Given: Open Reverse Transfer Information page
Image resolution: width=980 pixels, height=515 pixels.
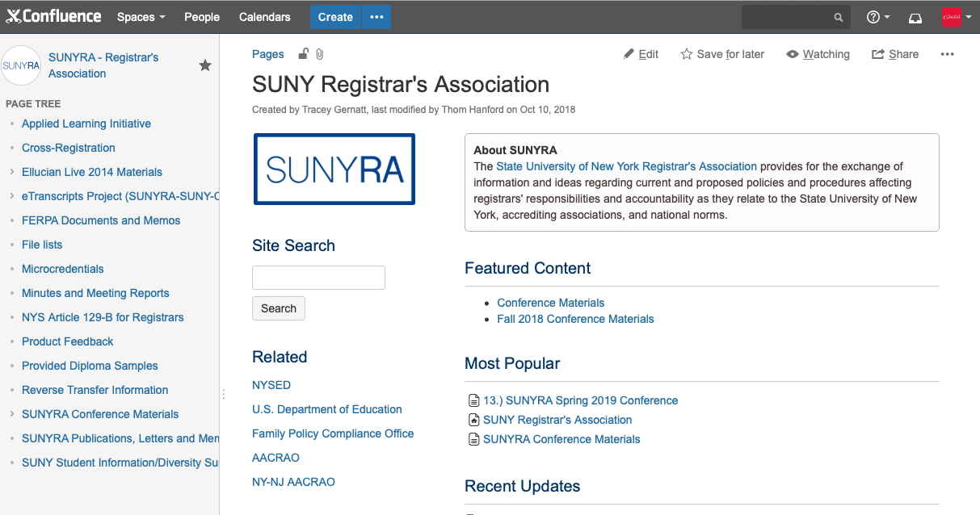Looking at the screenshot, I should coord(95,390).
